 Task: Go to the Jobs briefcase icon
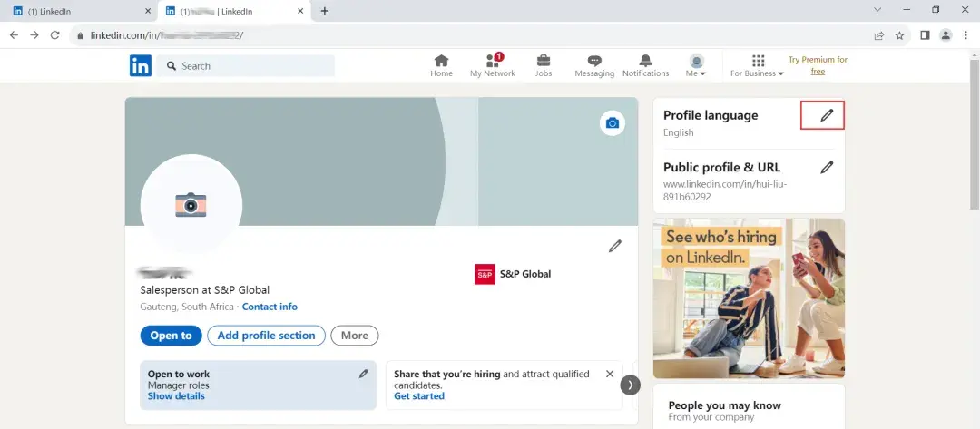(543, 61)
